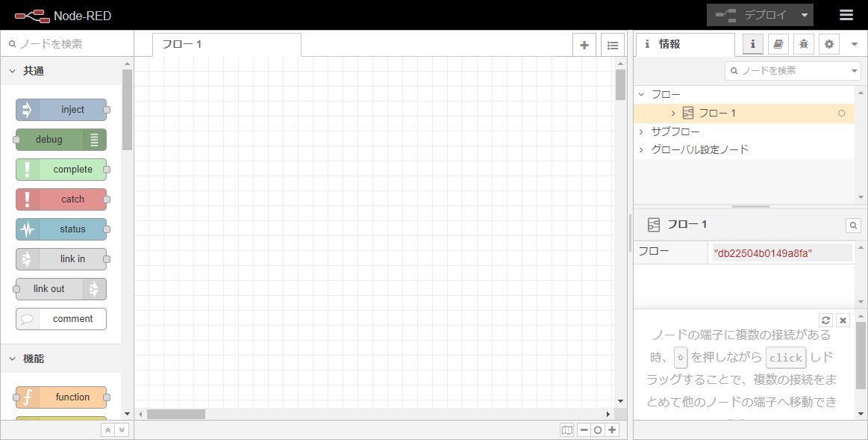This screenshot has width=868, height=440.
Task: Open the debug messages bug tab
Action: [803, 44]
